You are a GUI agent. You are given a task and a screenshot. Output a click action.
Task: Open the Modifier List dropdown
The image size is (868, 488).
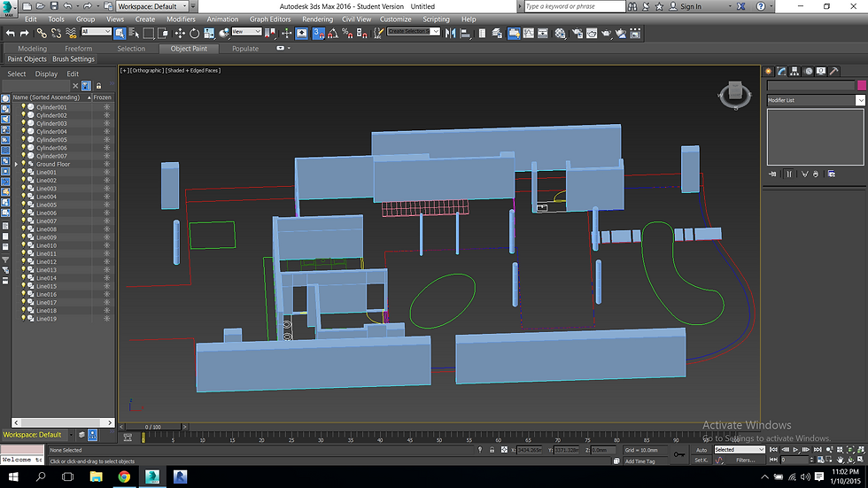point(816,100)
